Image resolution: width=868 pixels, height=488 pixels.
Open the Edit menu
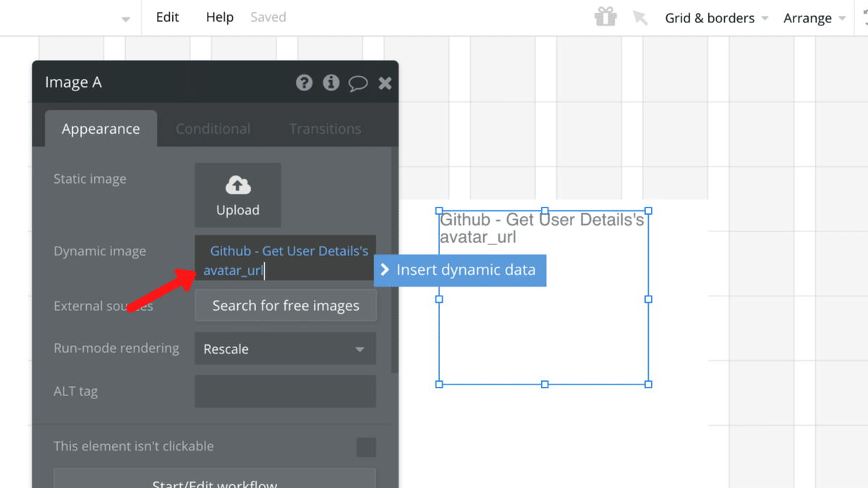pyautogui.click(x=167, y=17)
